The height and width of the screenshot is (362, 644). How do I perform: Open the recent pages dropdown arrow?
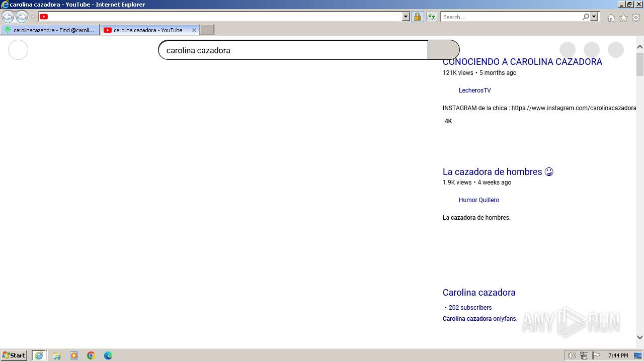33,17
